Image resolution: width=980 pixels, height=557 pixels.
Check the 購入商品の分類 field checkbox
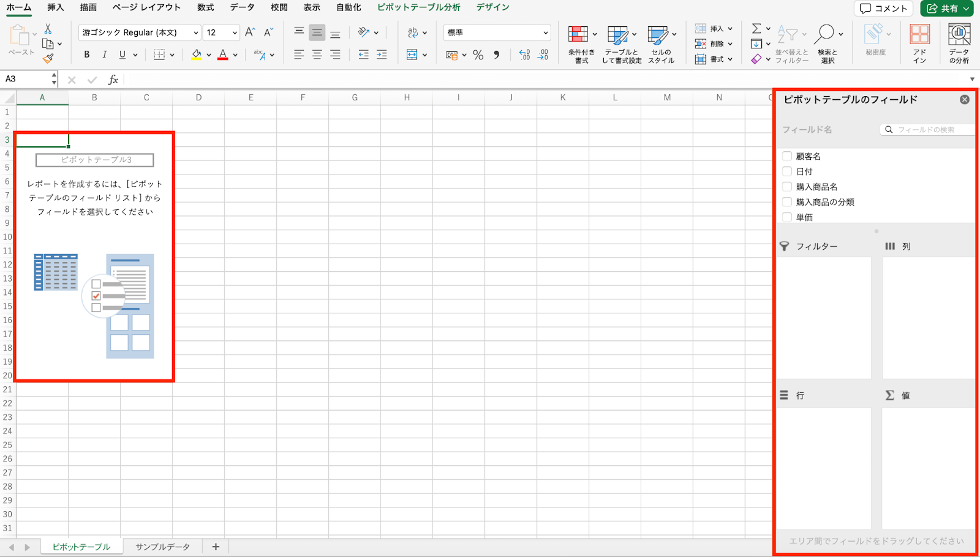(x=787, y=202)
